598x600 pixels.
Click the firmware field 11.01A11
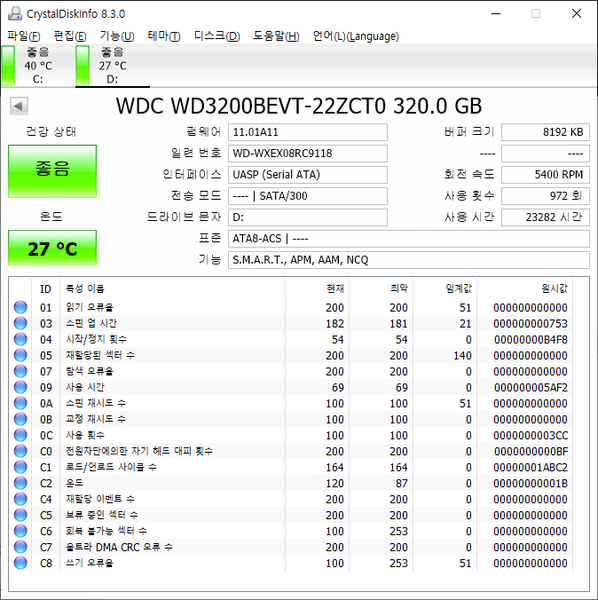(x=308, y=132)
